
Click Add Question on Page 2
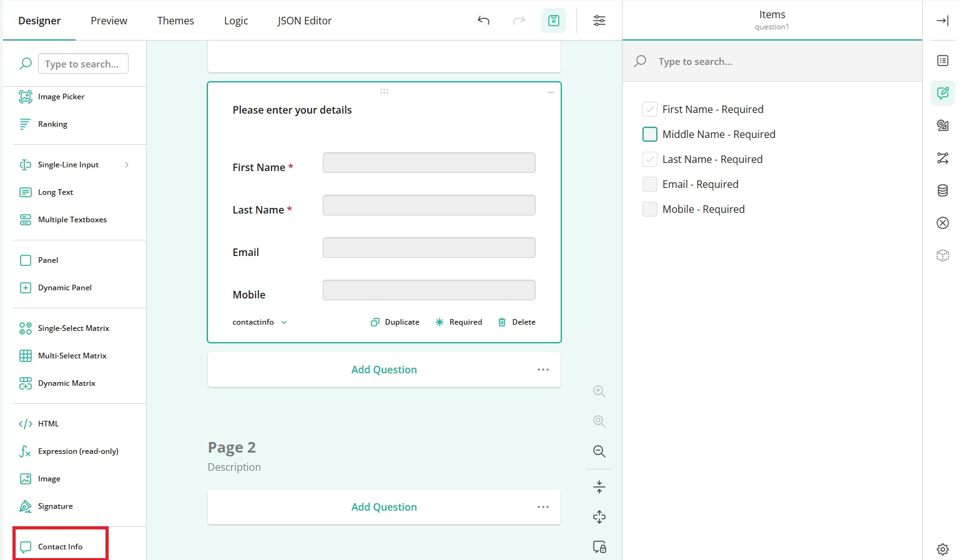point(384,507)
